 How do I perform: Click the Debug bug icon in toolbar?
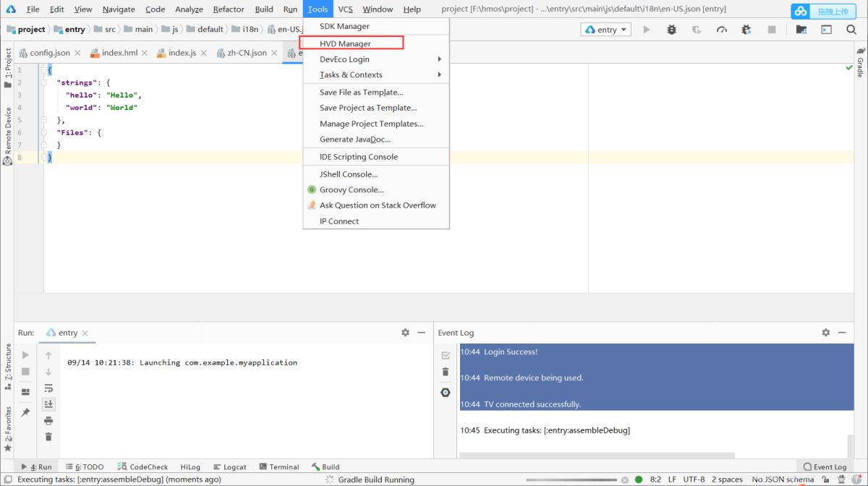click(x=672, y=30)
